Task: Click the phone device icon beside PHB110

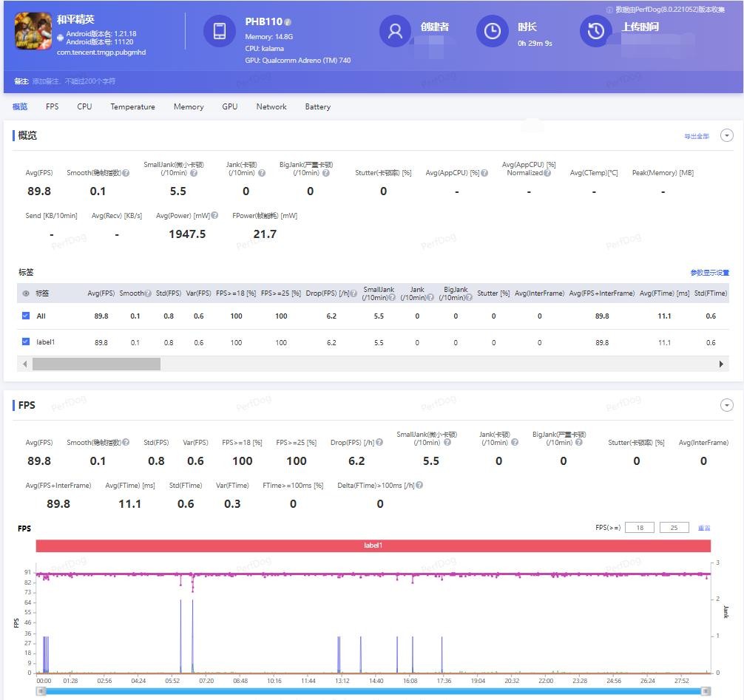Action: [x=219, y=31]
